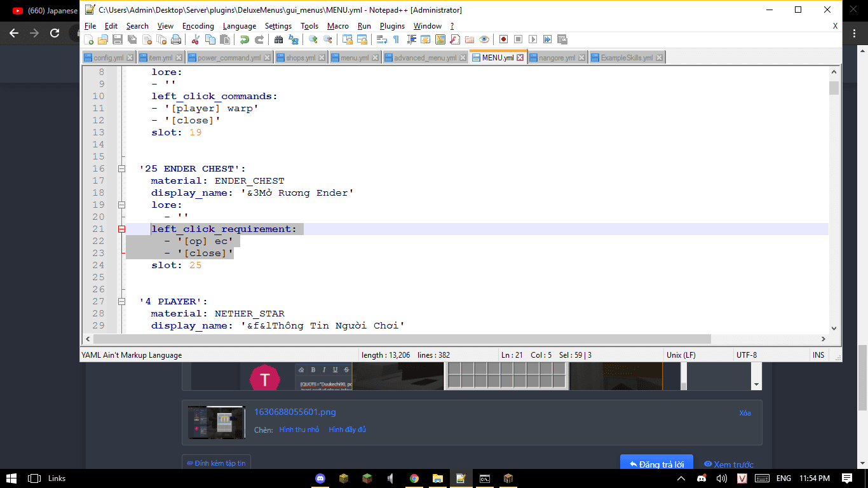Click the Save file toolbar icon
This screenshot has height=488, width=868.
point(118,39)
